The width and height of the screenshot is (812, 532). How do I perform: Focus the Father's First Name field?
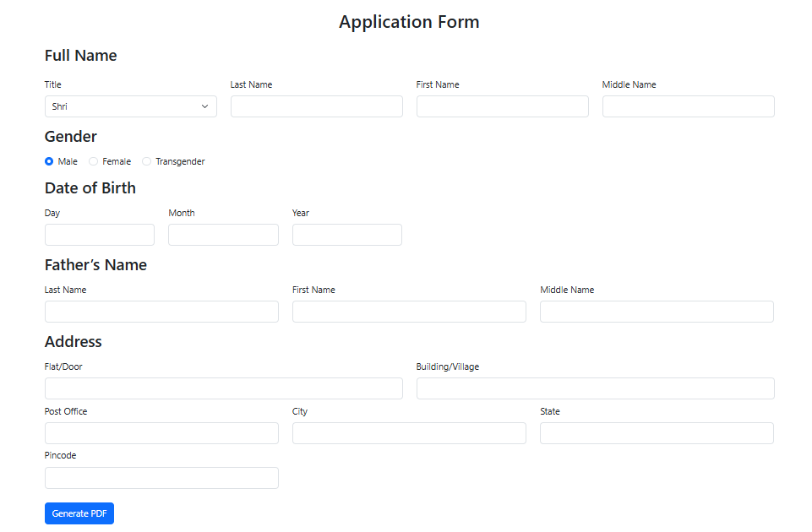(x=409, y=312)
